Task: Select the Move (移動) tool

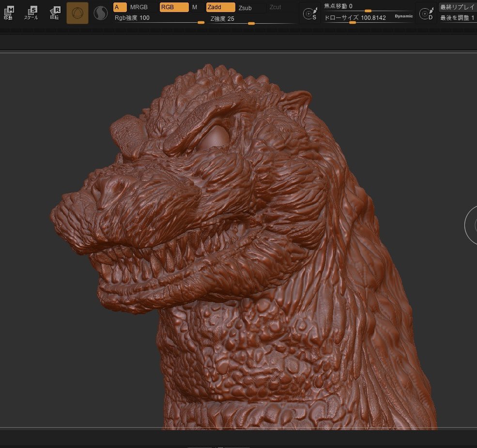Action: coord(9,13)
